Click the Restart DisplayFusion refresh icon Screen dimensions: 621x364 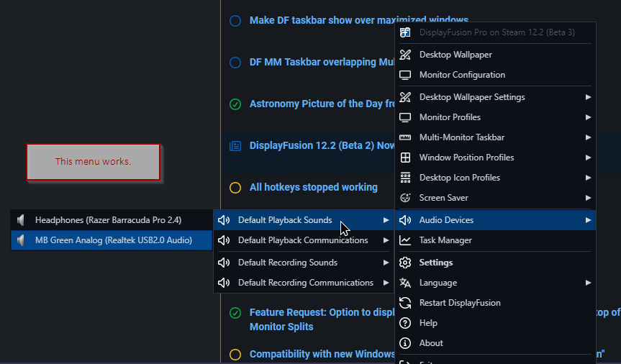[x=405, y=303]
